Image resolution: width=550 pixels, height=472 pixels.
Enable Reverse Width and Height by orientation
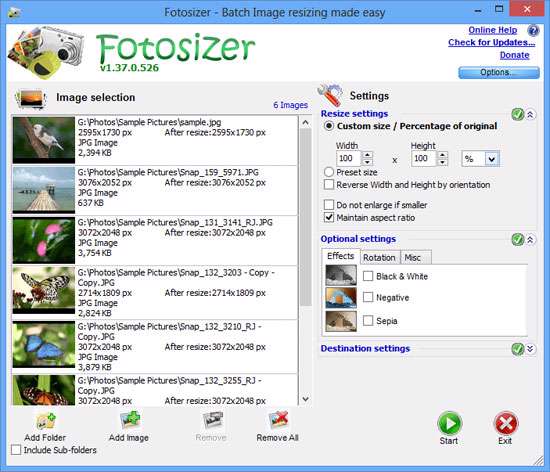click(x=329, y=184)
